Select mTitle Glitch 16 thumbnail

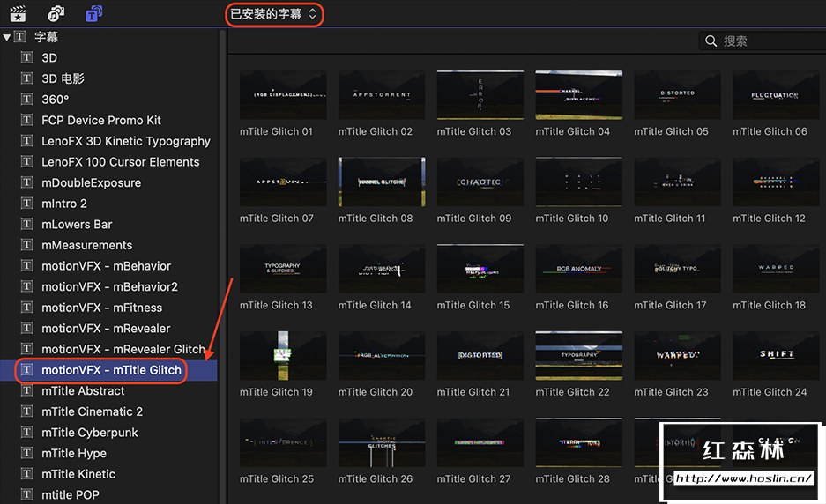[579, 269]
